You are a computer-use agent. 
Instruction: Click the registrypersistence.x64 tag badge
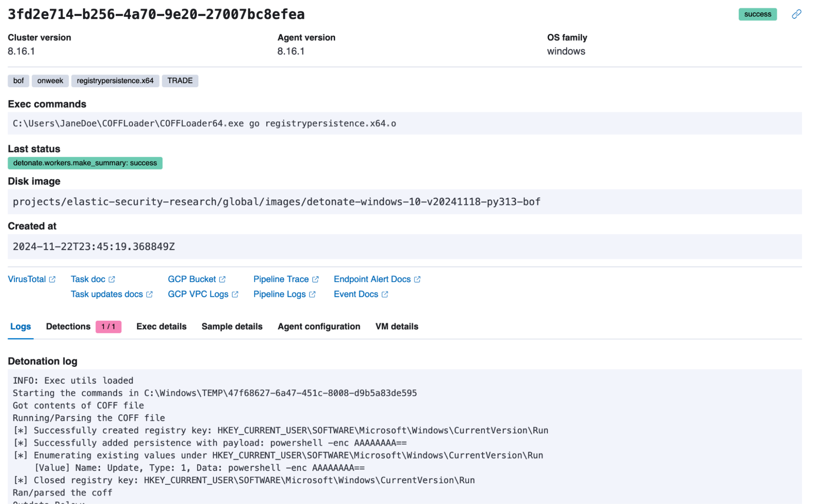point(115,81)
